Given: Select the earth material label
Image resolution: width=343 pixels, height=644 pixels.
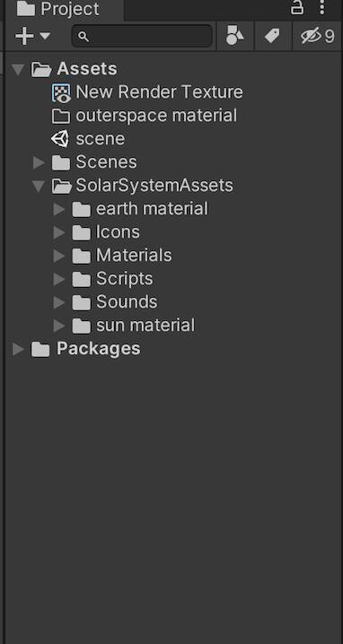Looking at the screenshot, I should click(152, 209).
